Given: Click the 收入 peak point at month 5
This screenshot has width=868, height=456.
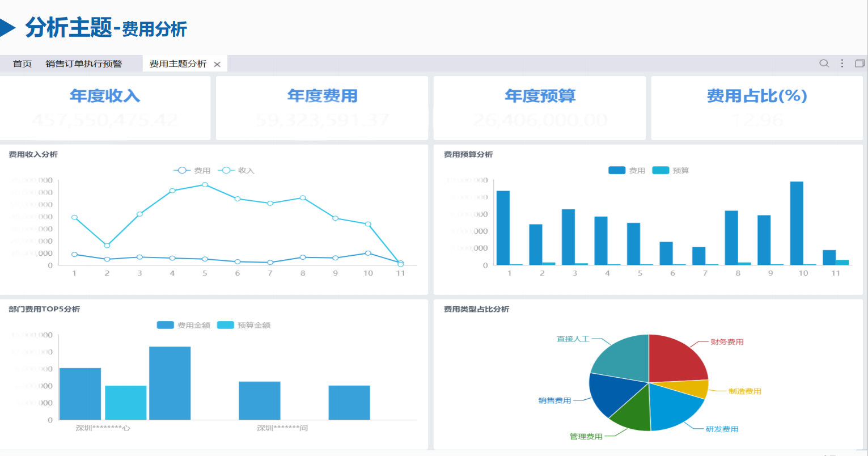Looking at the screenshot, I should [205, 184].
